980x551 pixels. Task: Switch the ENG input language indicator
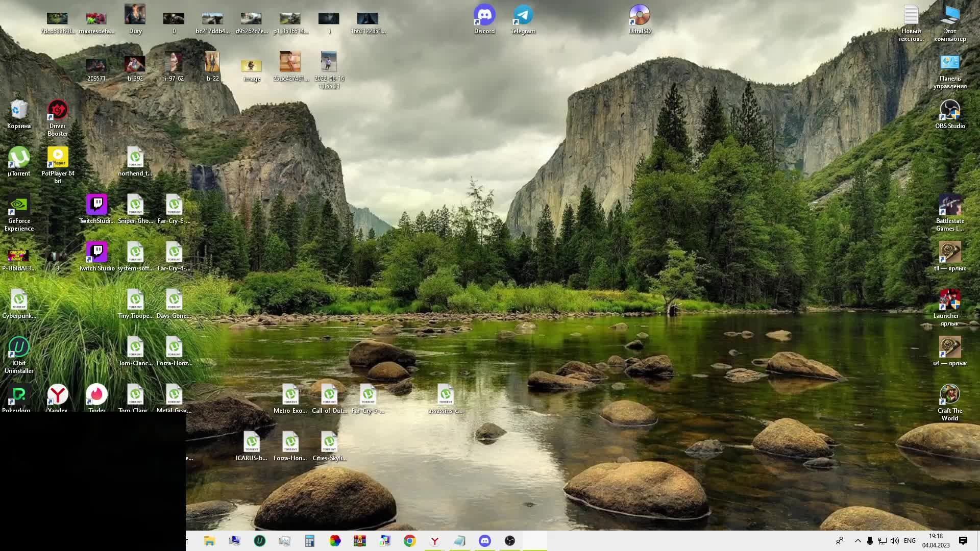coord(910,541)
